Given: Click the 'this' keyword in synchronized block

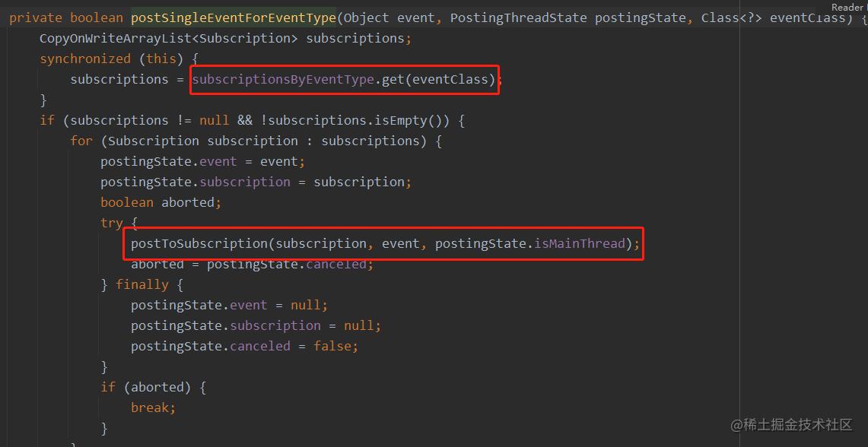Looking at the screenshot, I should 161,59.
